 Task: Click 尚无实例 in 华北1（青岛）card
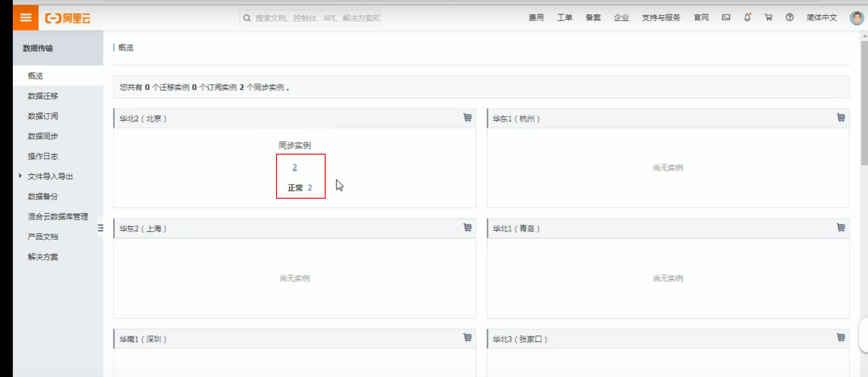(x=668, y=278)
